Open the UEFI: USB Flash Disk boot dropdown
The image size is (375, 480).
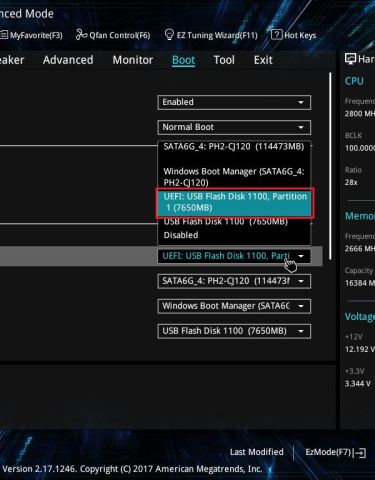click(234, 256)
